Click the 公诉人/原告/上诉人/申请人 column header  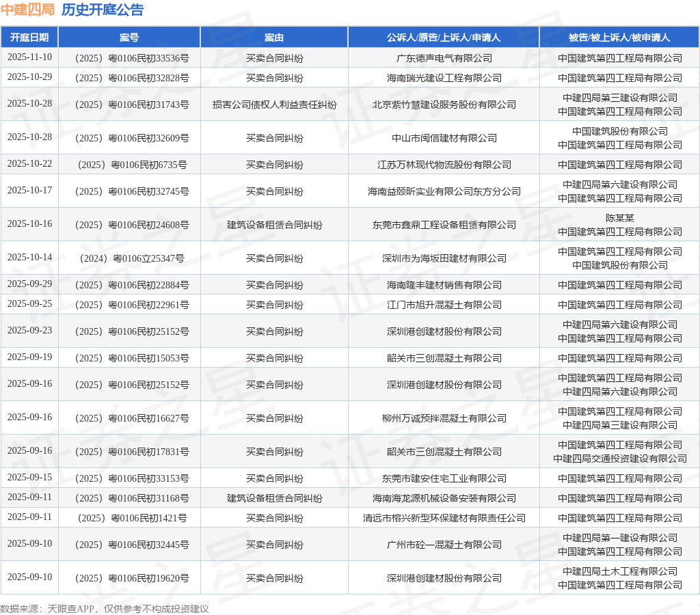[x=444, y=38]
